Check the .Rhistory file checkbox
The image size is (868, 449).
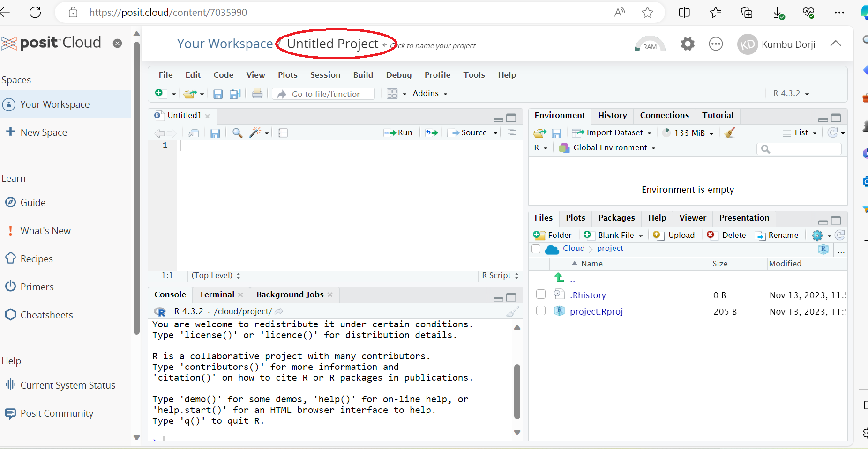(541, 294)
